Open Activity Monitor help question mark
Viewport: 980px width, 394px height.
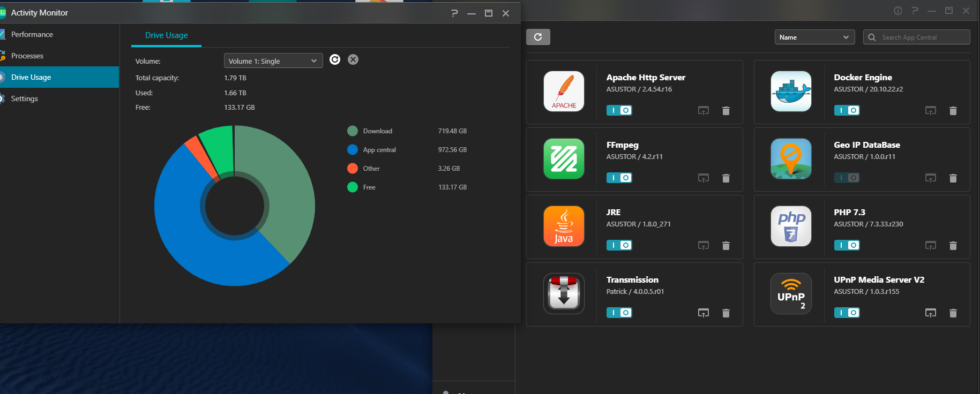(454, 13)
